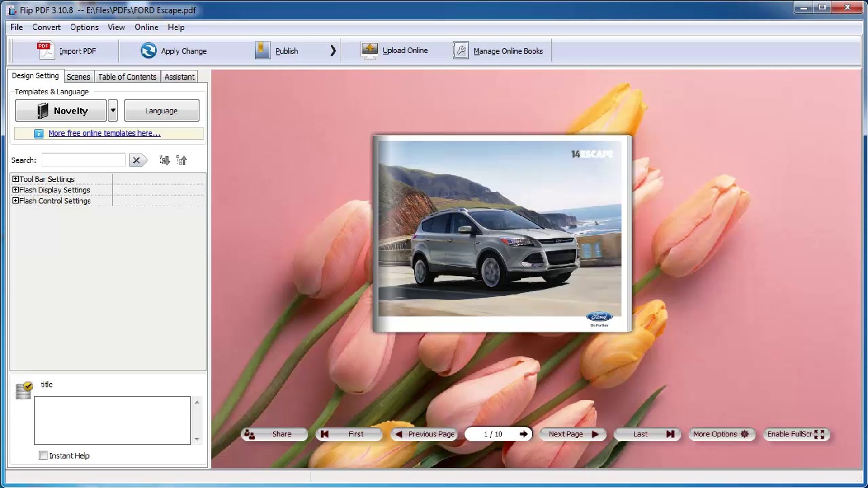Enable the Instant Help checkbox
Viewport: 868px width, 488px height.
43,455
